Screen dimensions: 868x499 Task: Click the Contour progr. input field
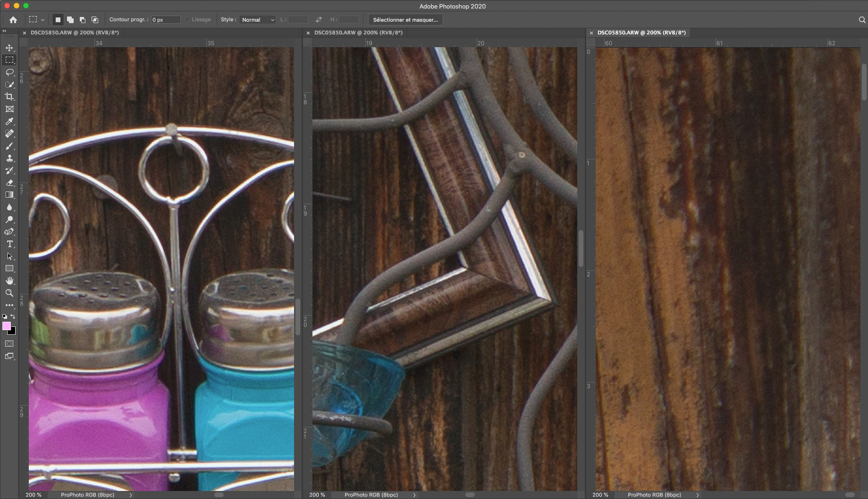point(165,20)
